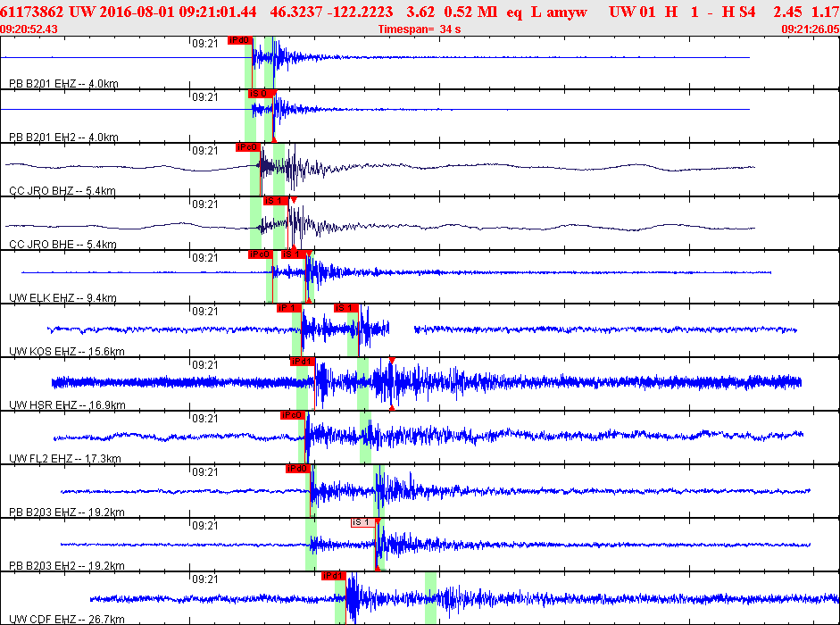This screenshot has width=840, height=625.
Task: Click the PB B201 EHZ channel label
Action: pyautogui.click(x=63, y=84)
